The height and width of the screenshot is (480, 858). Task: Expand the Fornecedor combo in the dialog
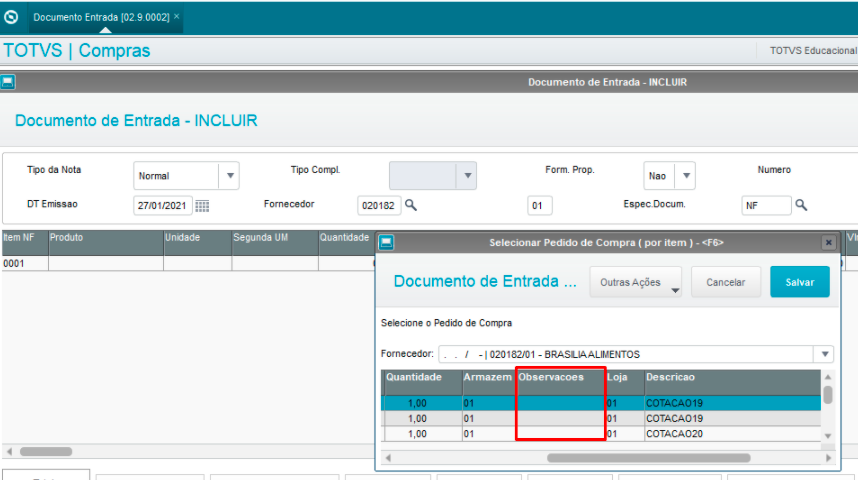coord(825,355)
